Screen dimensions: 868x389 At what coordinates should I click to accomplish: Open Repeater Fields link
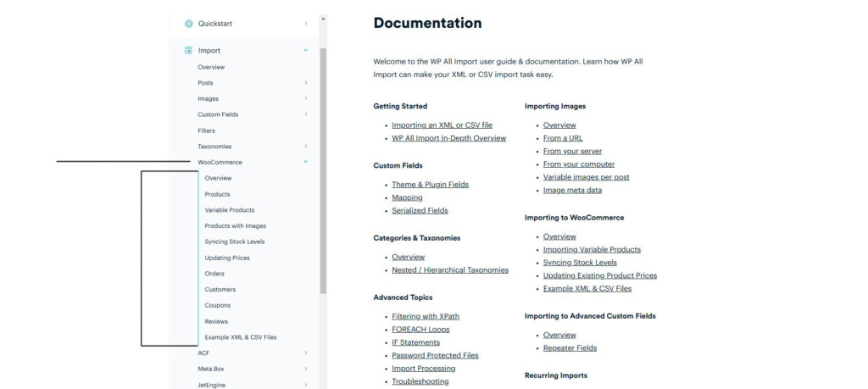pyautogui.click(x=570, y=348)
